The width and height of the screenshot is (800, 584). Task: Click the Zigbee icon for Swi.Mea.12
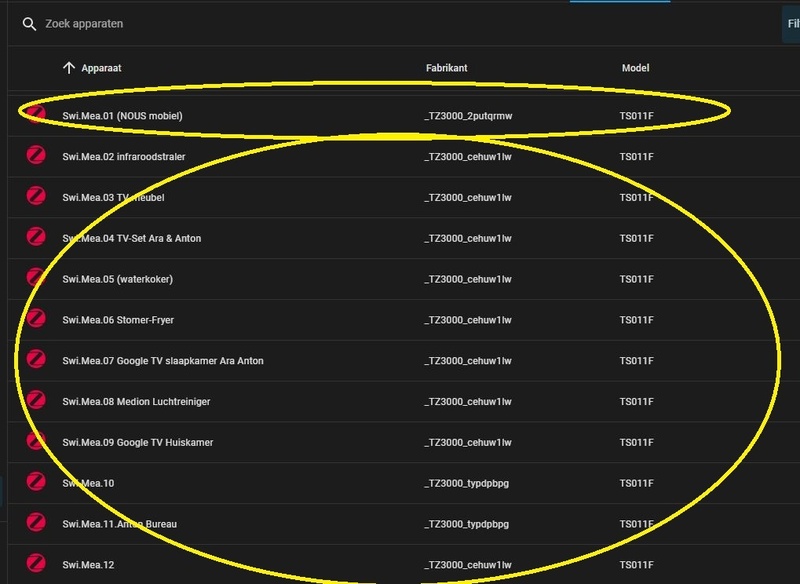tap(36, 564)
